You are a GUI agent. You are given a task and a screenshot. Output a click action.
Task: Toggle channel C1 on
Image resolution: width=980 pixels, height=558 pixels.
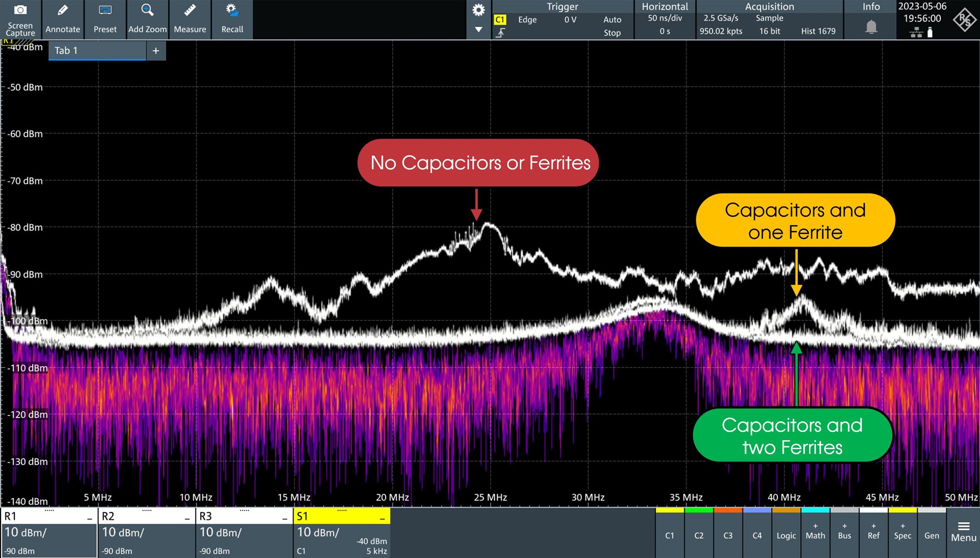pyautogui.click(x=670, y=534)
